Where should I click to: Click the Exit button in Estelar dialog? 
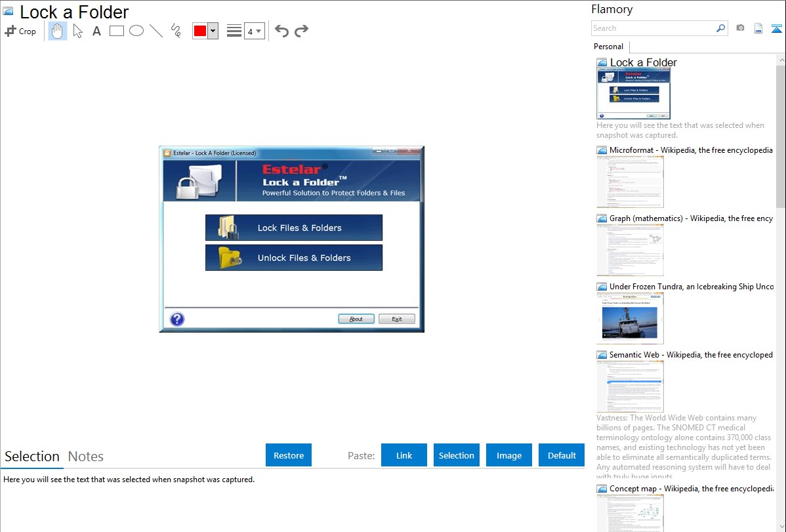(x=396, y=319)
